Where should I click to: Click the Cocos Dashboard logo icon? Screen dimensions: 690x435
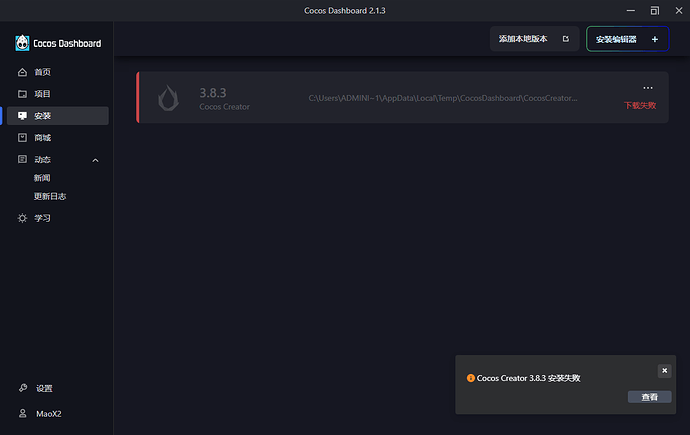[22, 43]
